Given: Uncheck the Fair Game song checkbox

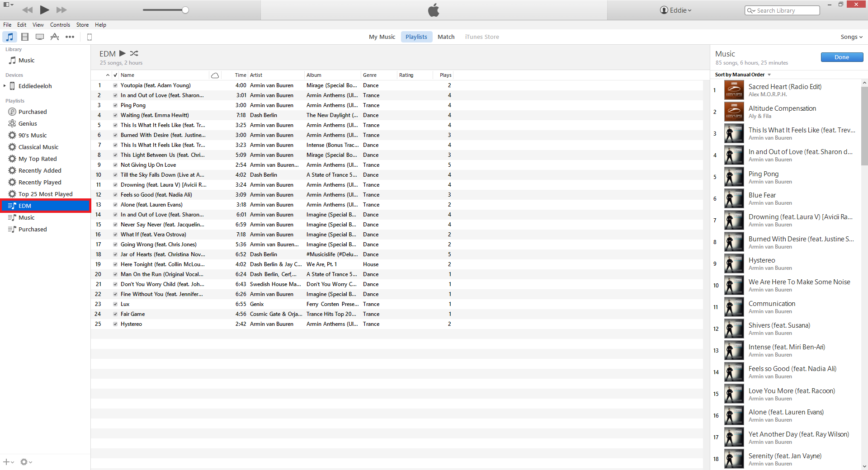Looking at the screenshot, I should tap(115, 314).
